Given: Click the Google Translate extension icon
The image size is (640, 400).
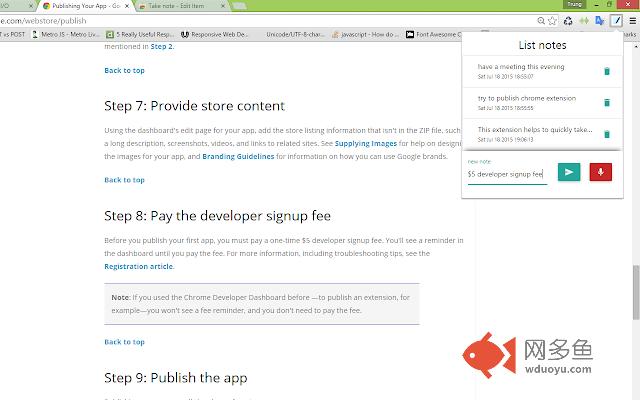Looking at the screenshot, I should [x=600, y=20].
